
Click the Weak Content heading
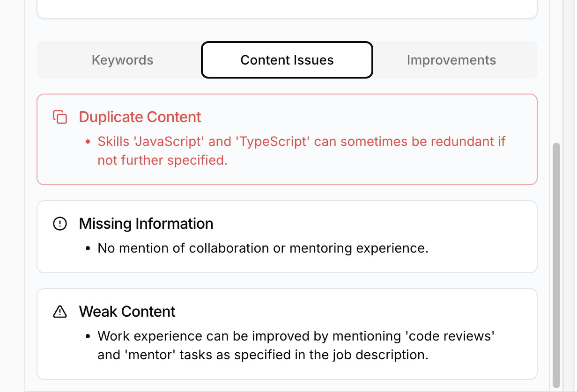click(x=127, y=312)
